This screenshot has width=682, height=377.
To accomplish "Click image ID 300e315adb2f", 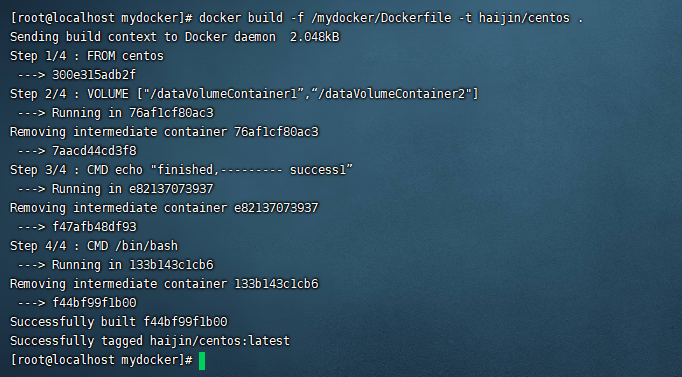I will coord(94,75).
